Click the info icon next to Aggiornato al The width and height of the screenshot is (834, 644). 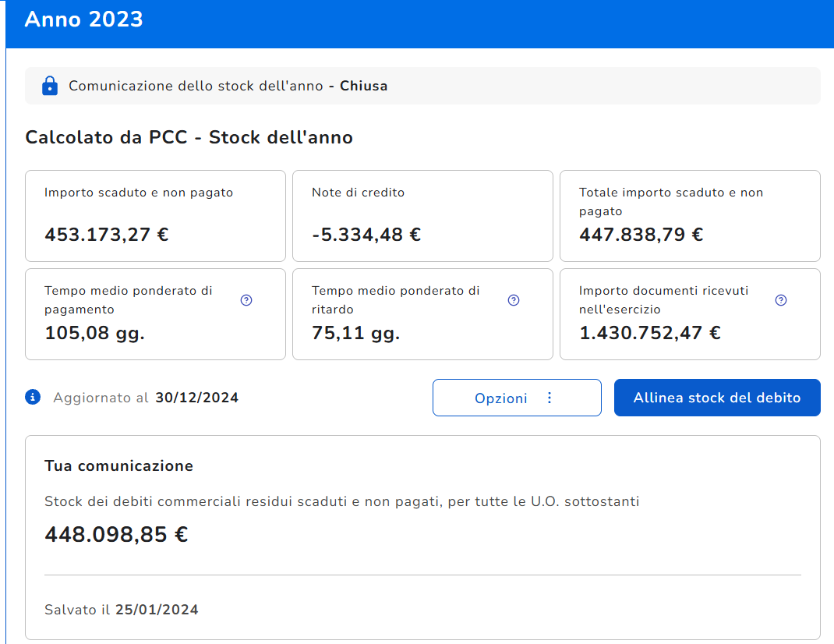pyautogui.click(x=33, y=398)
